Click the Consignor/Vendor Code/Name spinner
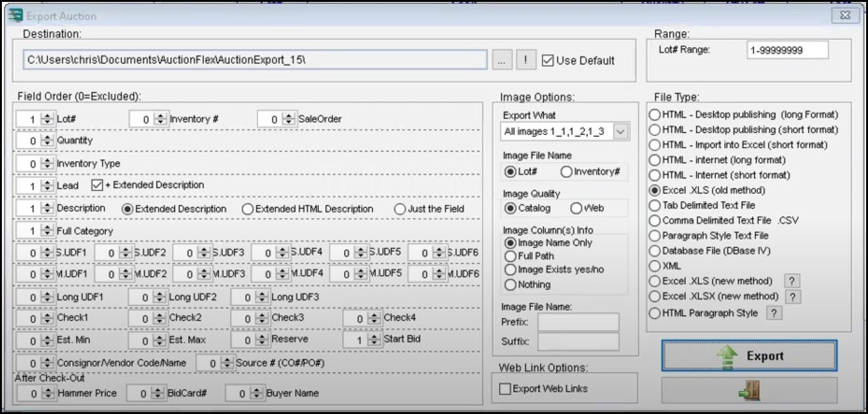The image size is (868, 414). 48,363
